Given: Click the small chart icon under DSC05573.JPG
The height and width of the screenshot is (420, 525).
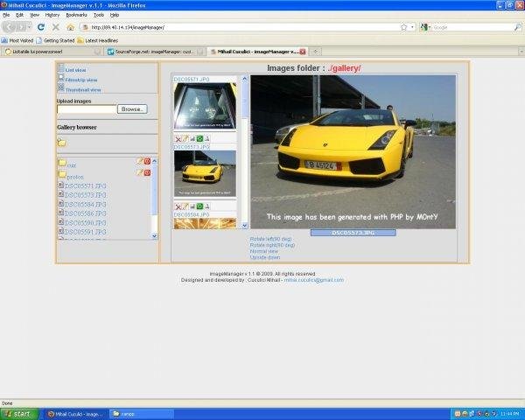Looking at the screenshot, I should pos(192,206).
